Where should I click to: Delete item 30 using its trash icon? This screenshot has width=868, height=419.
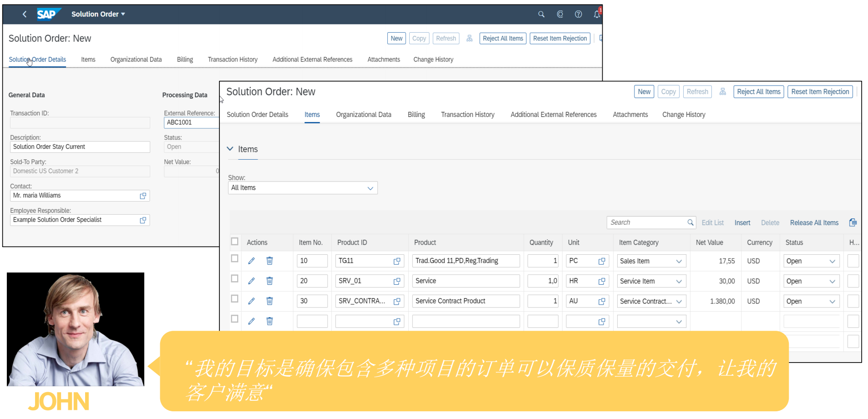click(x=269, y=301)
